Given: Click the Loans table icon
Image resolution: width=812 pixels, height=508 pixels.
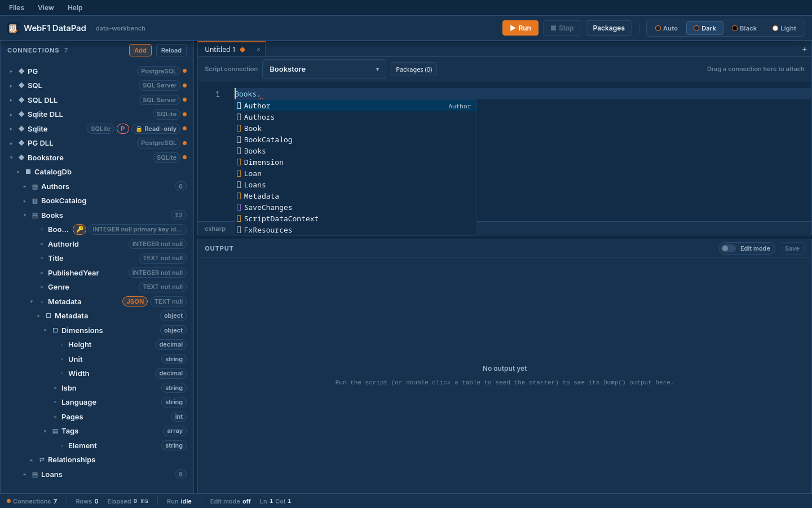Looking at the screenshot, I should tap(35, 475).
